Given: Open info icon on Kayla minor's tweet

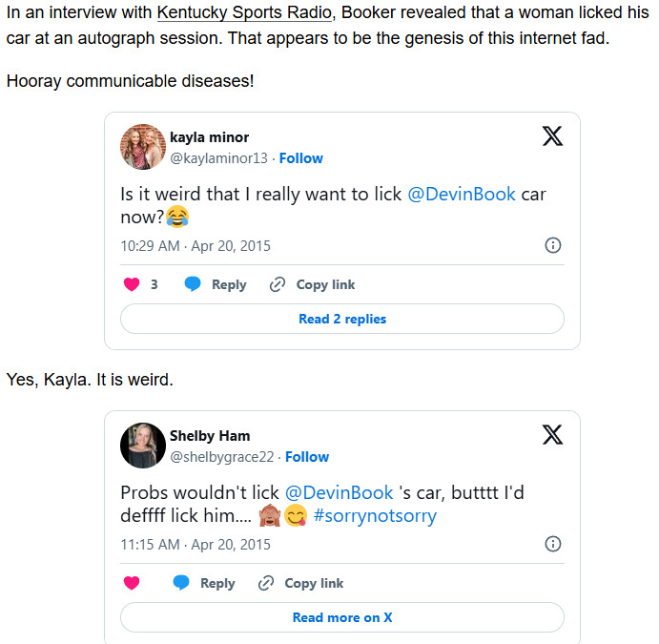Looking at the screenshot, I should pos(552,245).
